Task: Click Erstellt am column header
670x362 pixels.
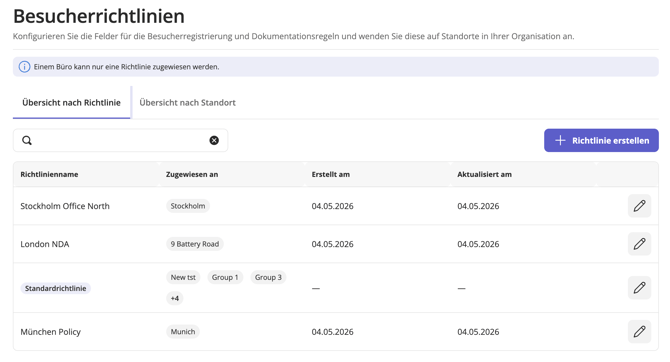Action: click(331, 174)
